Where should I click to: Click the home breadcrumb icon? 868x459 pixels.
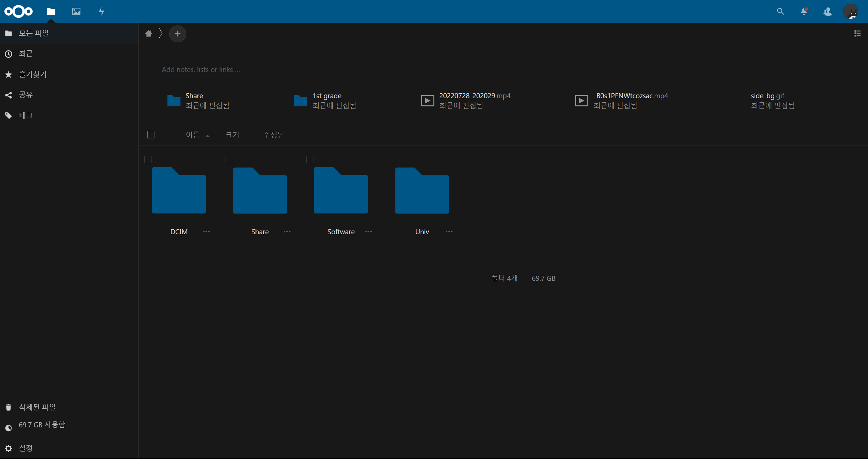[x=149, y=34]
